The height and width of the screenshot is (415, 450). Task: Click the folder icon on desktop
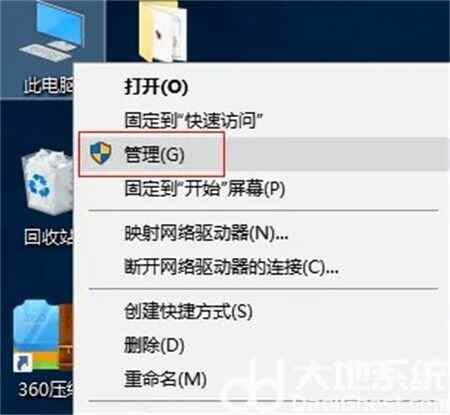[x=162, y=31]
